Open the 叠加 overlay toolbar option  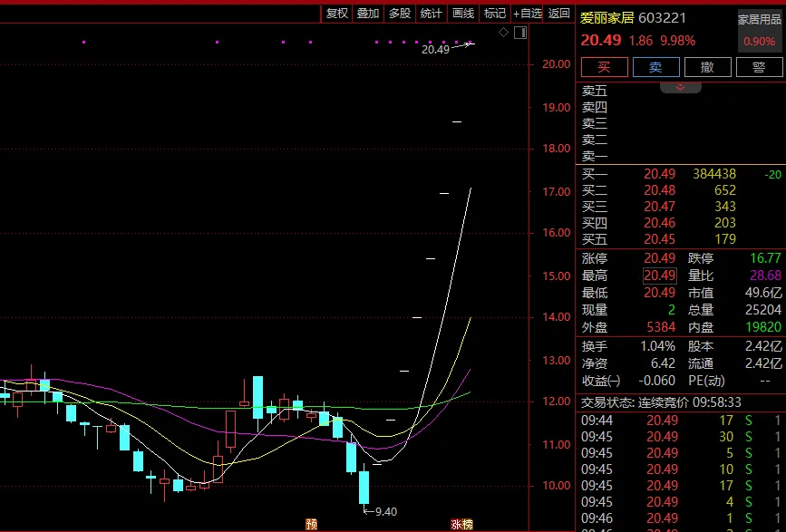tap(368, 14)
